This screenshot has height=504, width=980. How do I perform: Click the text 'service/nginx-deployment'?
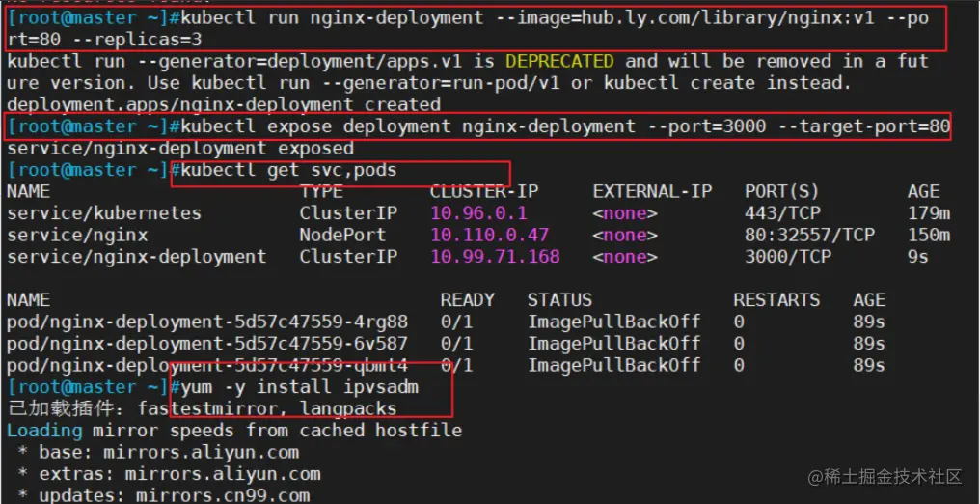136,257
